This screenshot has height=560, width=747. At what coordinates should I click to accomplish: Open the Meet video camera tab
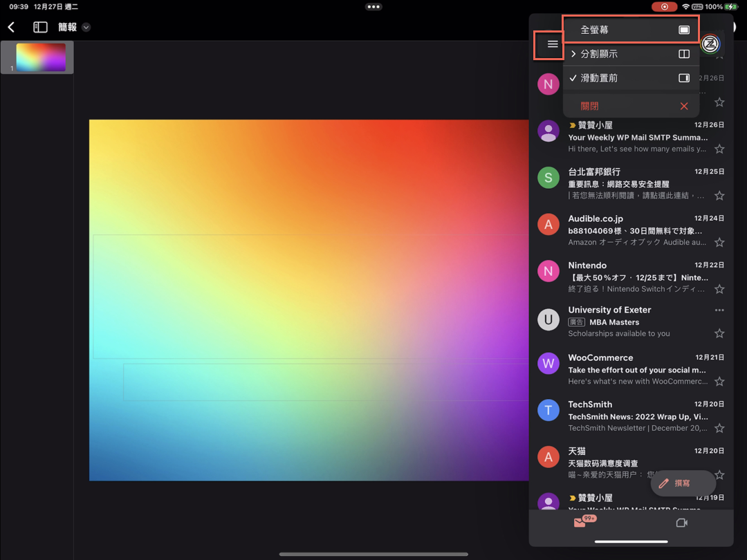click(x=681, y=523)
